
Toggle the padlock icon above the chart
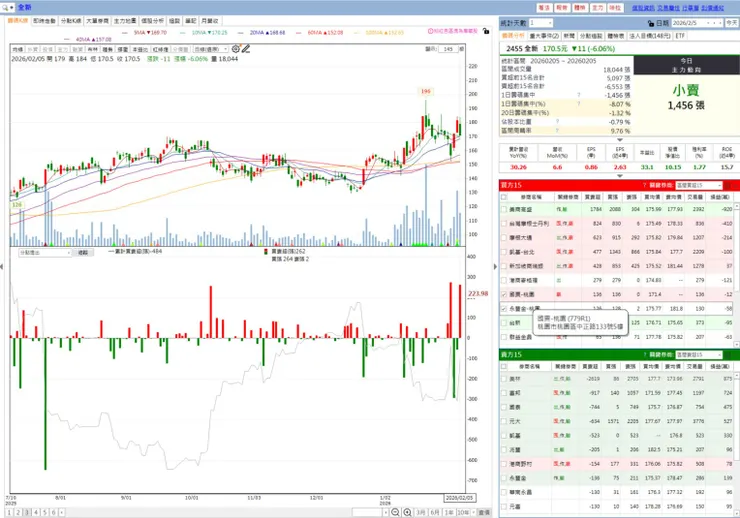[486, 31]
